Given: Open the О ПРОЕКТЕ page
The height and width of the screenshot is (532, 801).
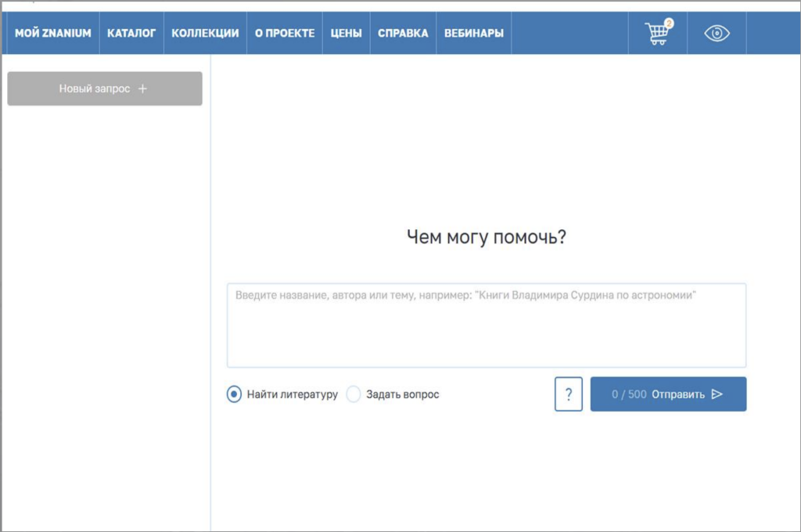Looking at the screenshot, I should pos(285,34).
